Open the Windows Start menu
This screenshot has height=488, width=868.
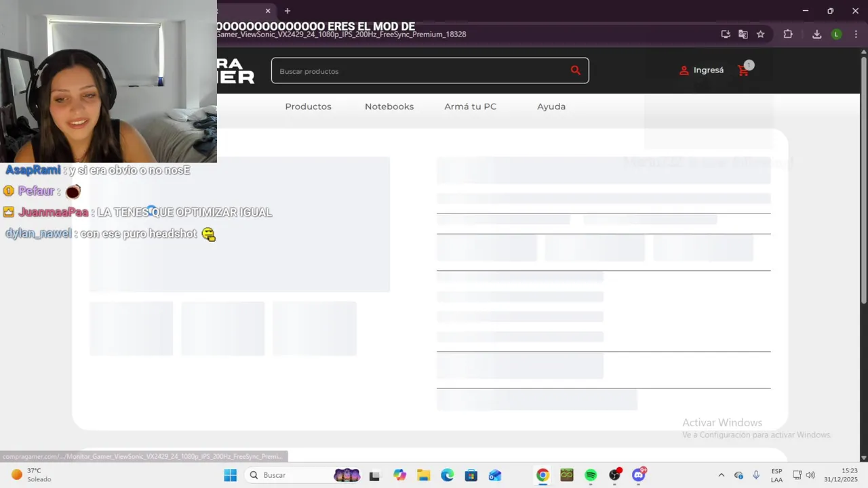click(x=231, y=475)
